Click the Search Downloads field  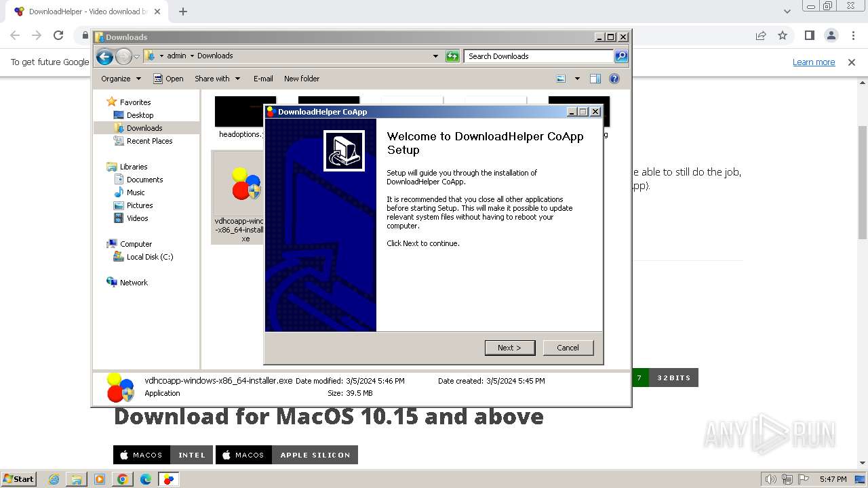pyautogui.click(x=539, y=56)
